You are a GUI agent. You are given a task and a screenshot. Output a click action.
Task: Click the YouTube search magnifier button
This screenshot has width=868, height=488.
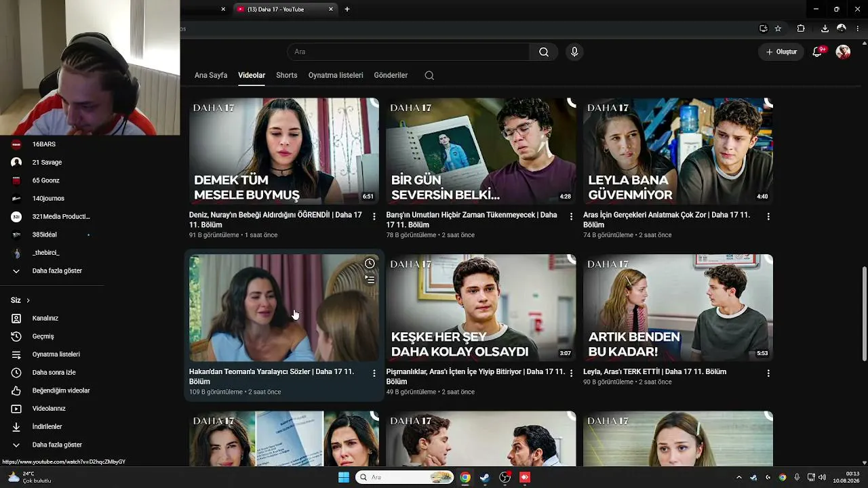click(x=543, y=52)
